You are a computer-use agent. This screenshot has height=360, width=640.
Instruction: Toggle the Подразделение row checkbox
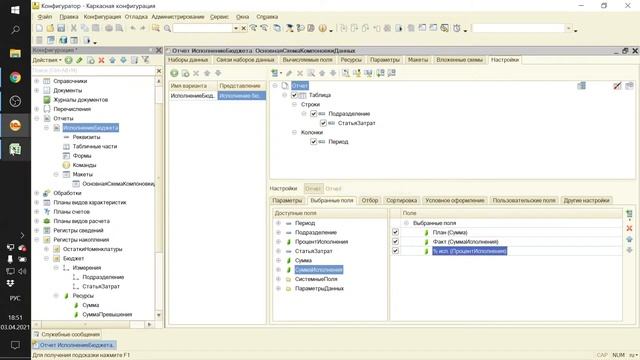313,114
